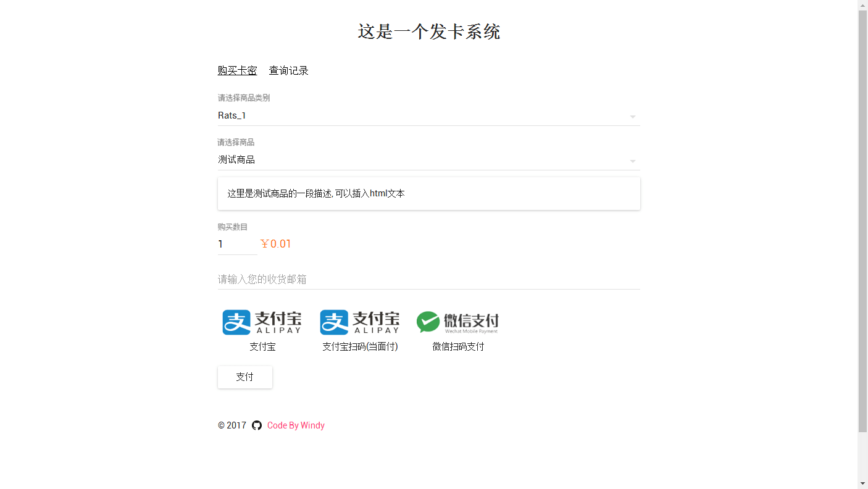This screenshot has width=868, height=489.
Task: Select the 微信扫码支付 label text
Action: point(458,346)
